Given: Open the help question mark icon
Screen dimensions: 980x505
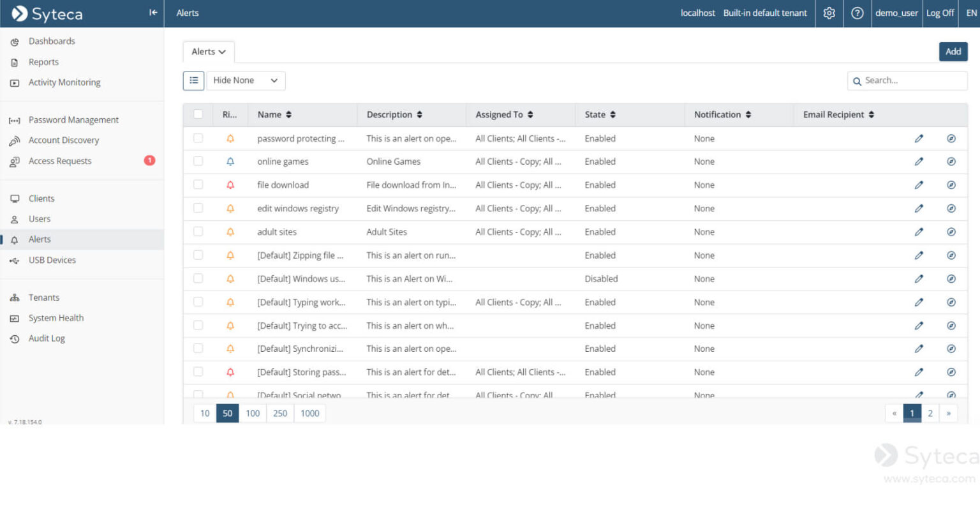Looking at the screenshot, I should [x=857, y=13].
